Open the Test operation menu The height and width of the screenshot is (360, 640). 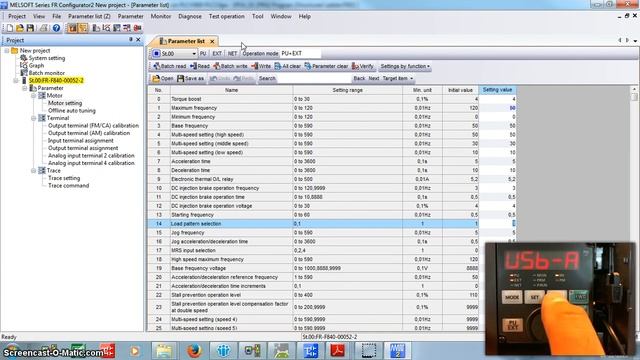click(x=227, y=16)
